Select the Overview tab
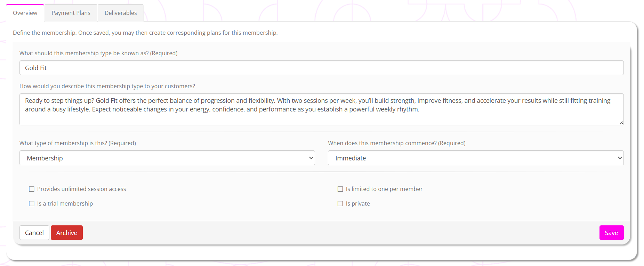The height and width of the screenshot is (266, 644). pos(25,13)
